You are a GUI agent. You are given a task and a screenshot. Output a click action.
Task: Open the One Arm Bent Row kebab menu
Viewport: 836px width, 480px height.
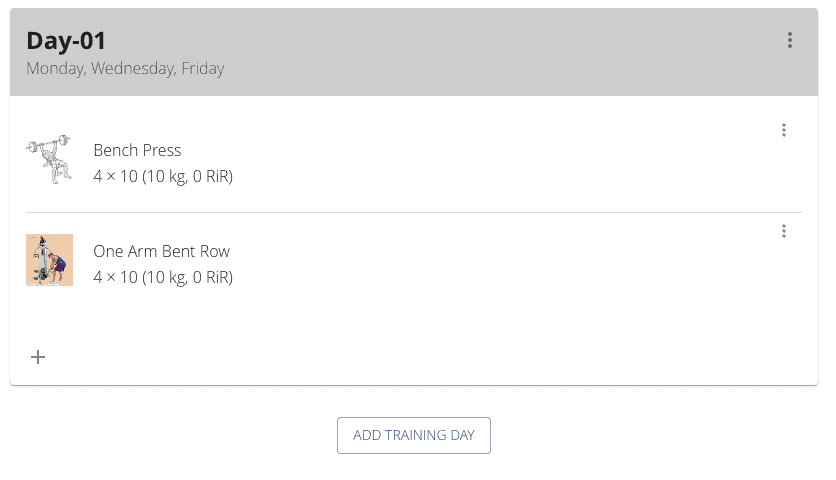(784, 231)
